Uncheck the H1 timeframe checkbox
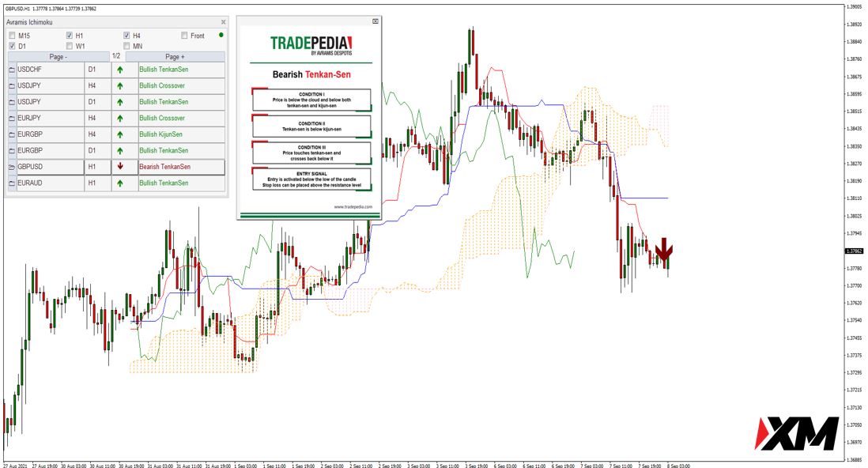This screenshot has height=468, width=868. 70,36
